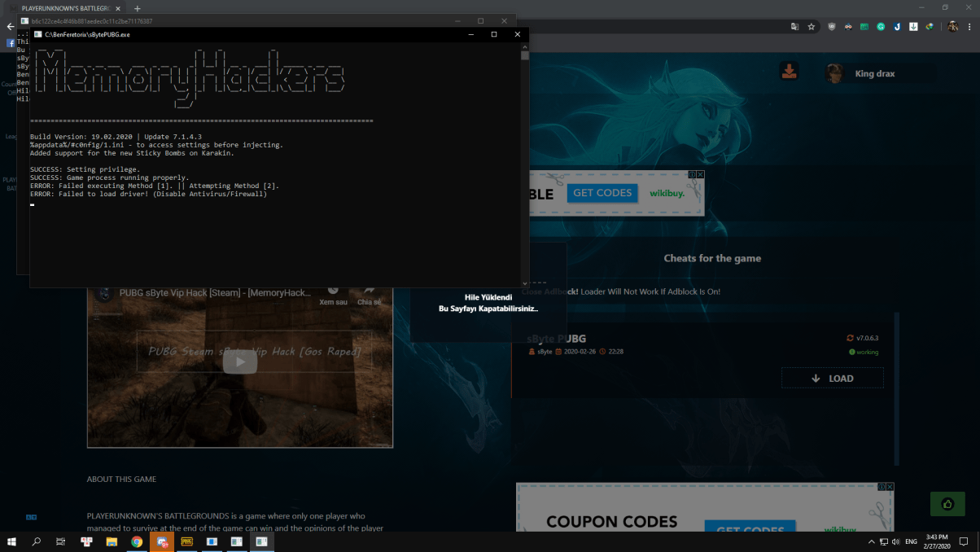This screenshot has height=552, width=980.
Task: Click green thumbs-up like button
Action: pyautogui.click(x=947, y=504)
